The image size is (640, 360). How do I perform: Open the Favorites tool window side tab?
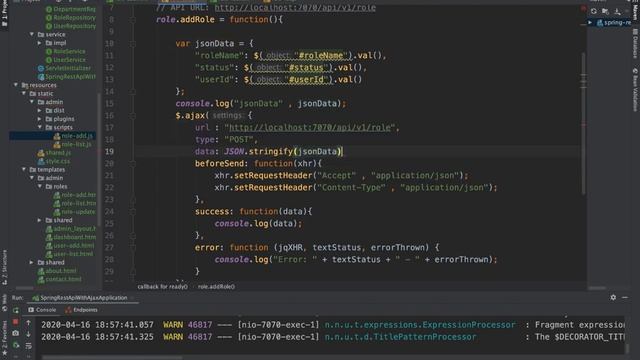coord(4,338)
